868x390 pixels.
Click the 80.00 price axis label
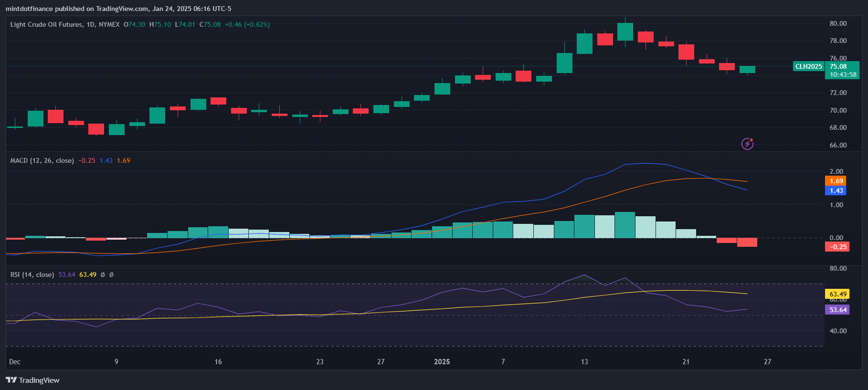point(838,23)
